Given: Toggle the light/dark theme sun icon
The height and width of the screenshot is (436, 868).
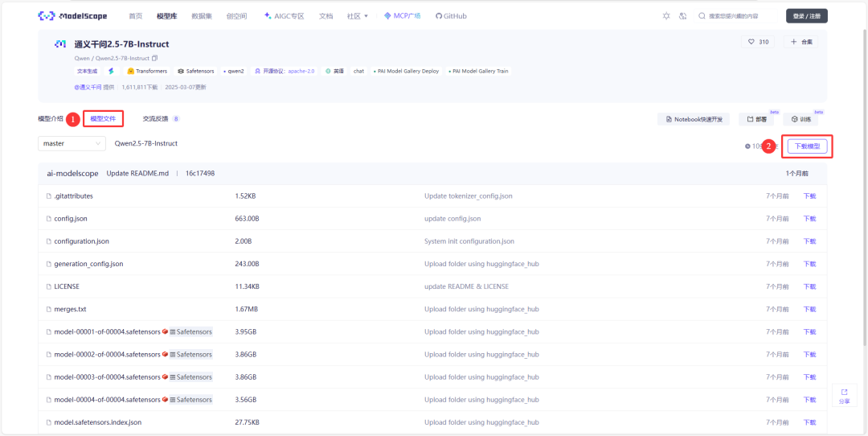Looking at the screenshot, I should point(666,16).
